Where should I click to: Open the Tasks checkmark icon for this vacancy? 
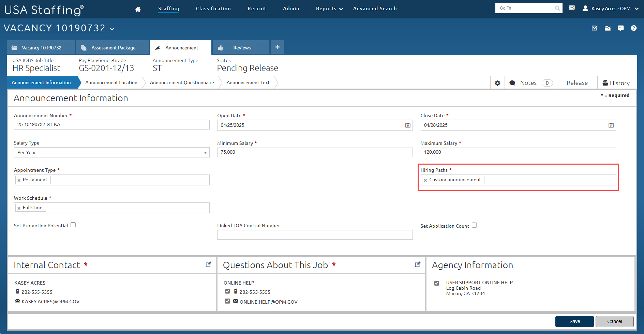(594, 28)
